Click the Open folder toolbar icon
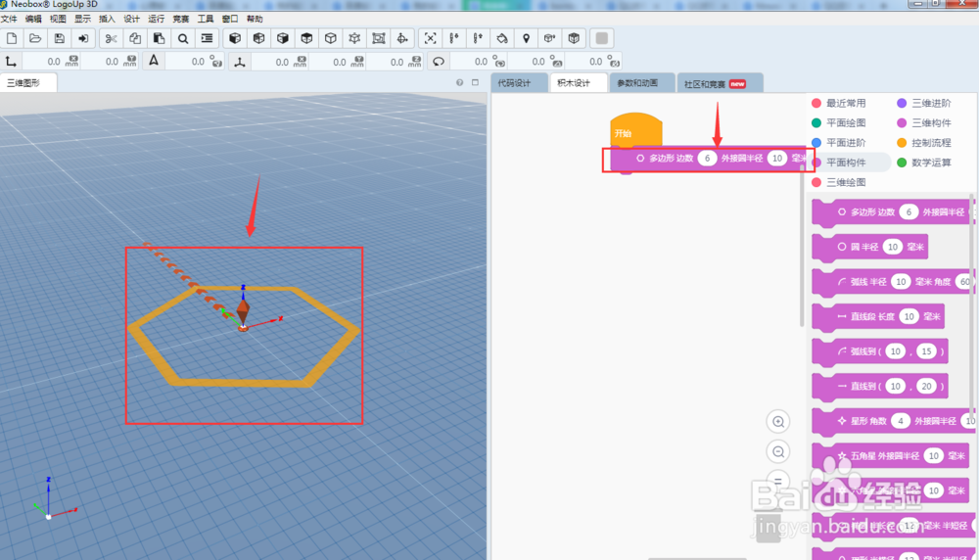This screenshot has width=979, height=560. pyautogui.click(x=35, y=39)
